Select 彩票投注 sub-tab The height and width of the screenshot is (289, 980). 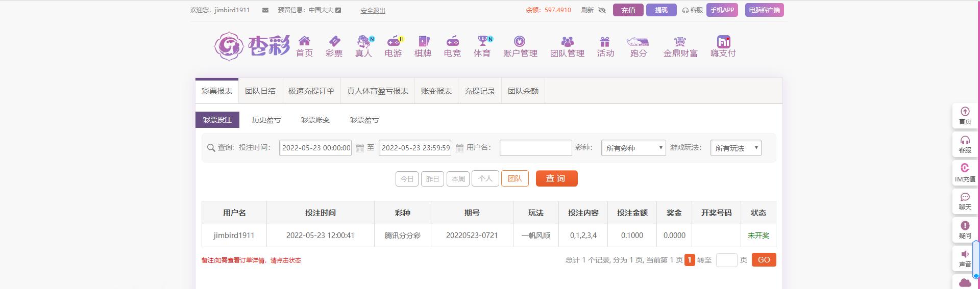click(x=217, y=120)
